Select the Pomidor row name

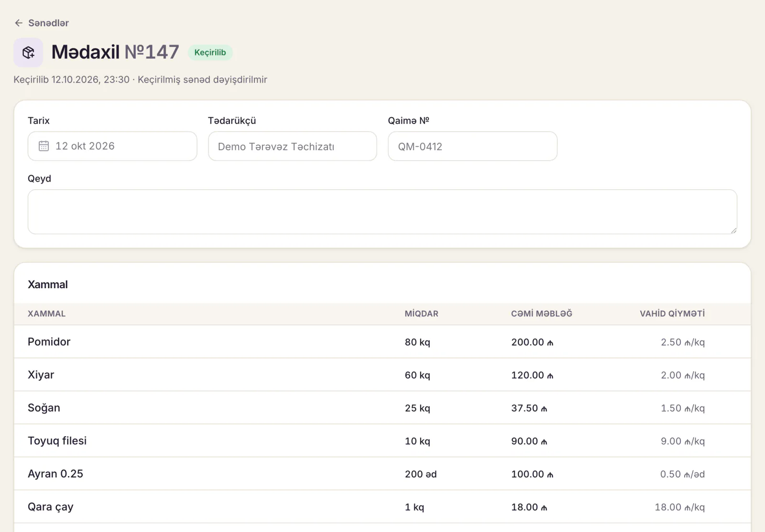click(x=49, y=342)
